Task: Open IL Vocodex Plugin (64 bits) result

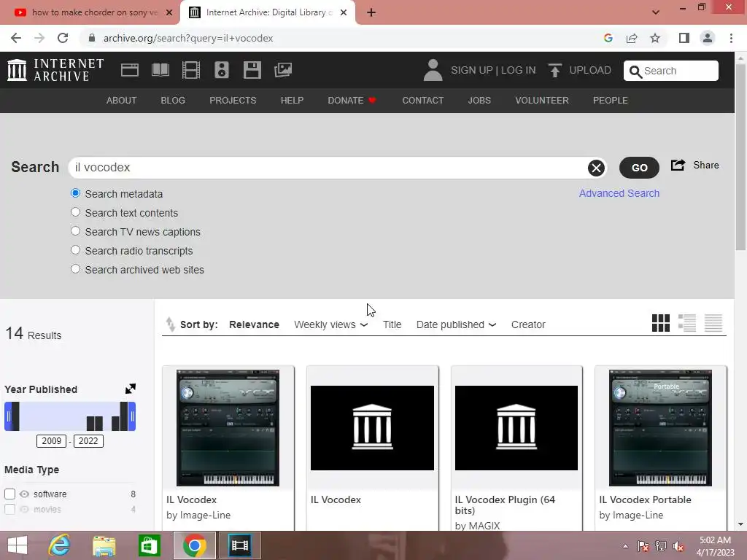Action: click(x=516, y=448)
